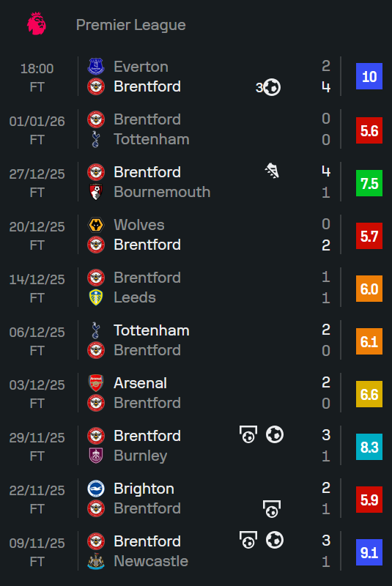Screen dimensions: 392x586
Task: Click the hat-trick goal icon beside Brentford
Action: click(268, 87)
